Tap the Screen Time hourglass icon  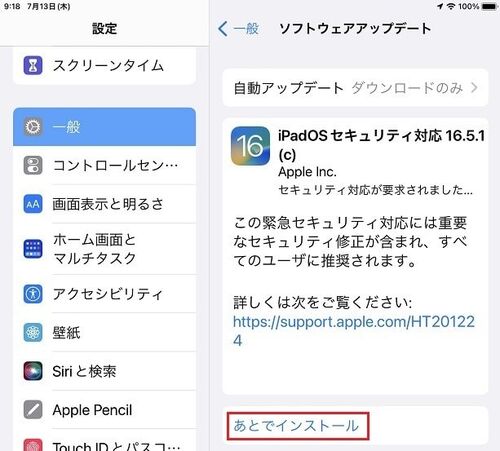33,65
